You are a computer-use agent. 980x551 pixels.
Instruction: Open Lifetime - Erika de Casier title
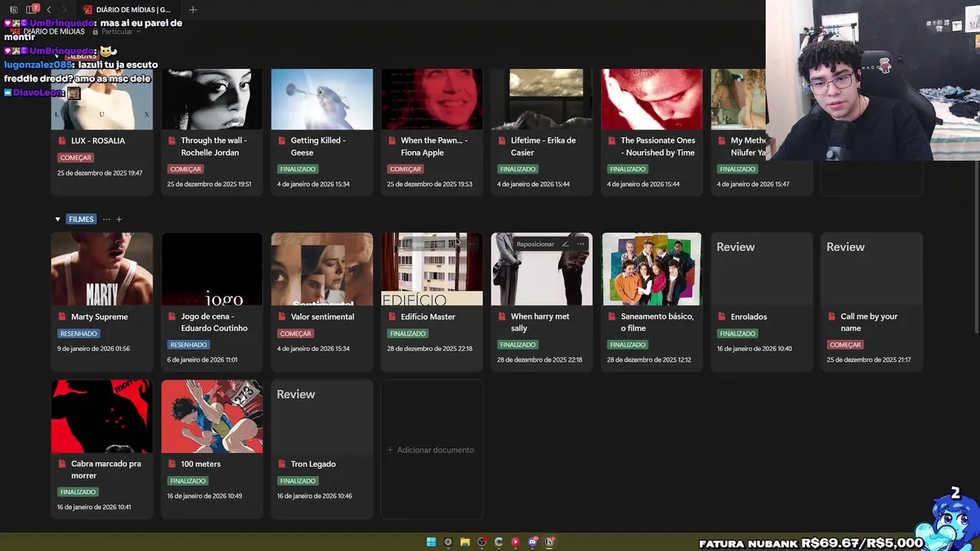[544, 147]
